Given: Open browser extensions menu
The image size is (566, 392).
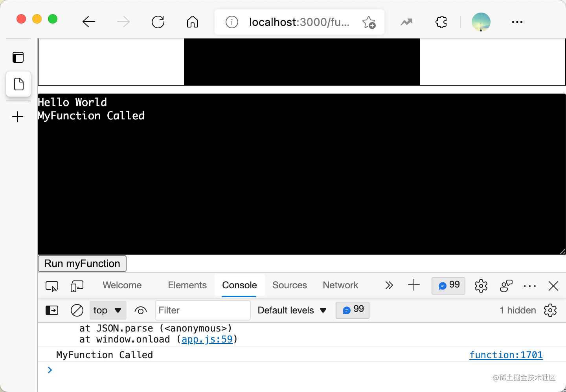Looking at the screenshot, I should pyautogui.click(x=441, y=22).
